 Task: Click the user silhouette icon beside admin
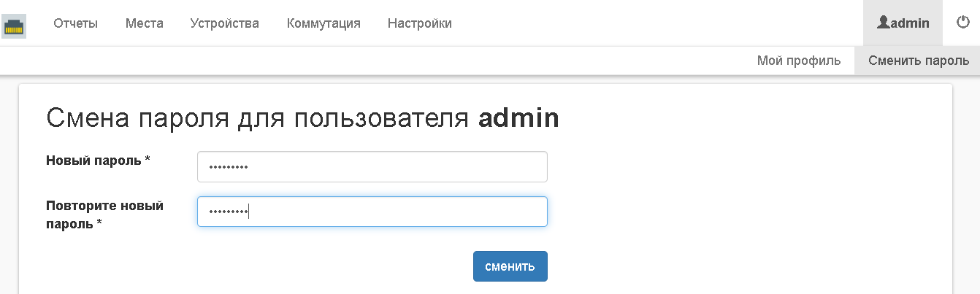[x=884, y=23]
